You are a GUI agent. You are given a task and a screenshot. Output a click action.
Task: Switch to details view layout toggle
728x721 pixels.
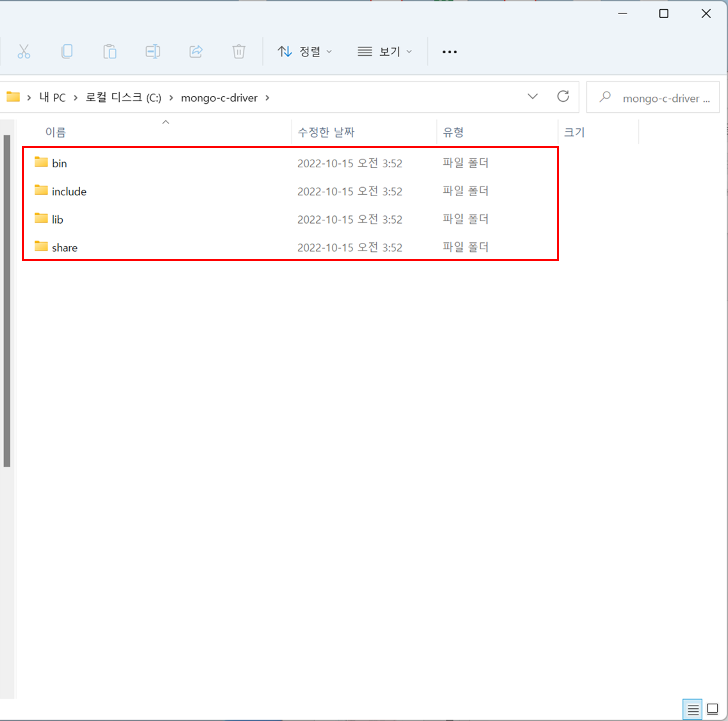pyautogui.click(x=692, y=710)
